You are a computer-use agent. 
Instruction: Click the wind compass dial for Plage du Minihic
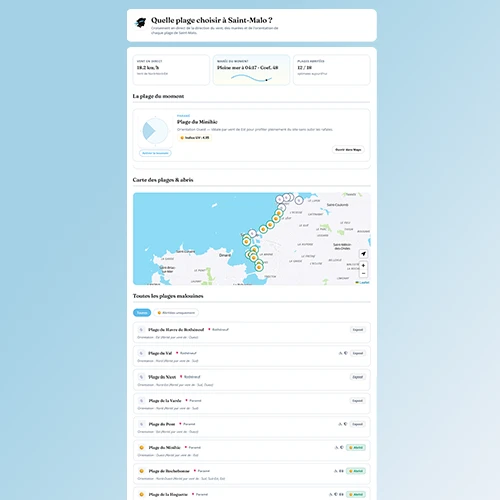(x=155, y=131)
